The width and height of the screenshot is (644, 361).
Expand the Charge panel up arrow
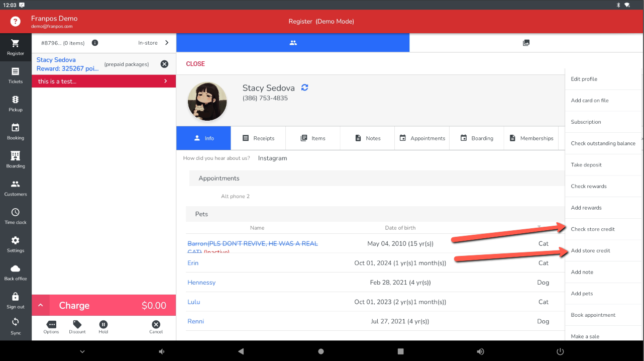pos(41,306)
